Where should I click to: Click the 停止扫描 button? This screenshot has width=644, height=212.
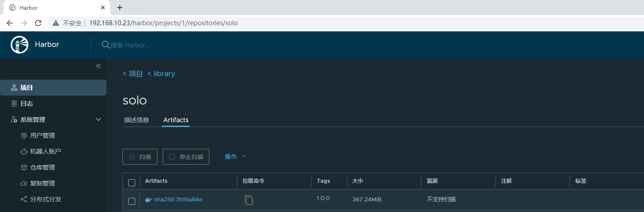(186, 157)
